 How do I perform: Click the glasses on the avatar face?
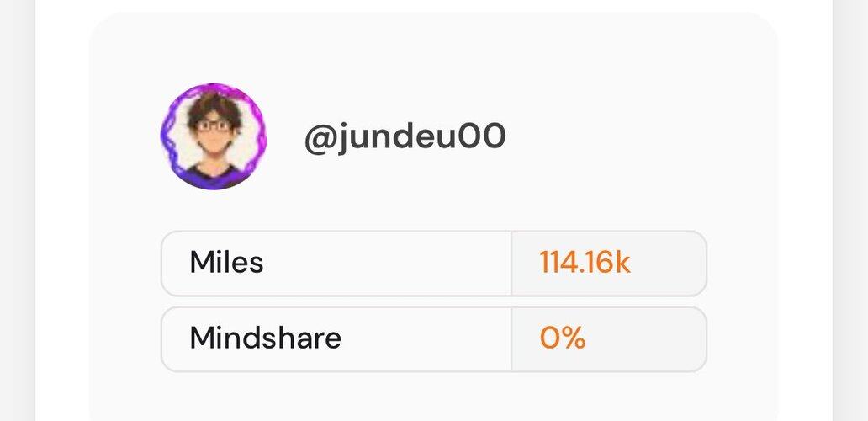(213, 125)
